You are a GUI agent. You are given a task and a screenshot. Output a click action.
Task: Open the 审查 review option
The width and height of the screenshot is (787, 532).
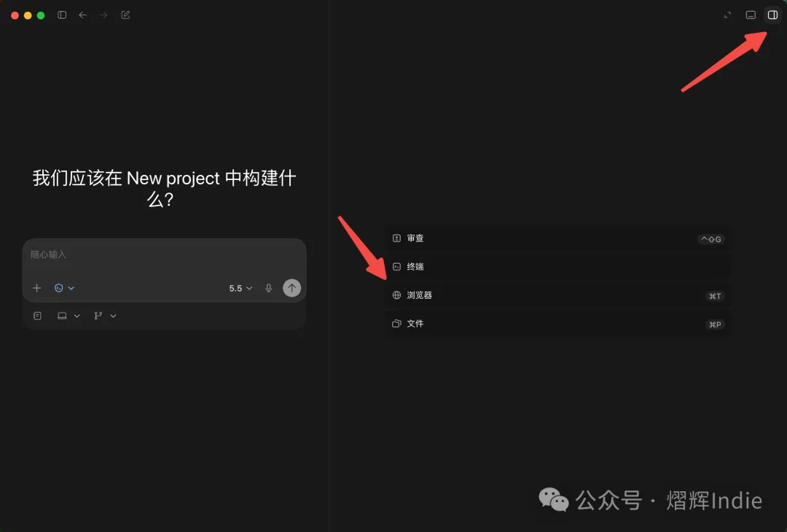[558, 238]
